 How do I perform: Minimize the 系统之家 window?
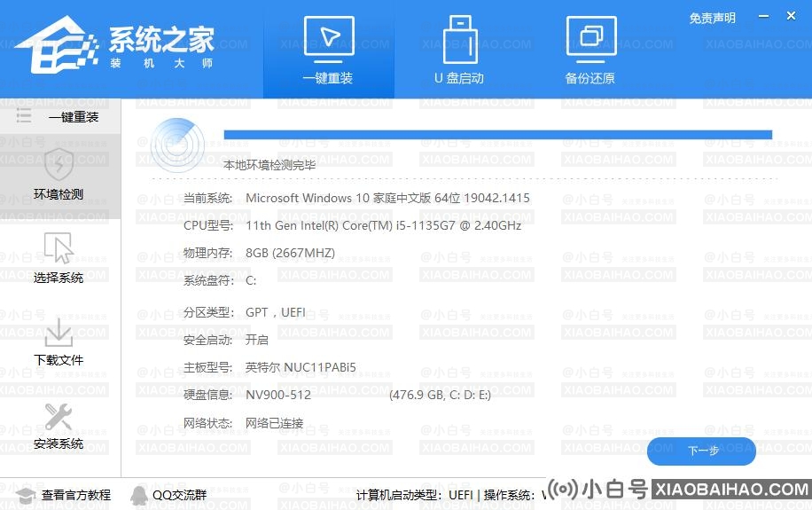pyautogui.click(x=763, y=16)
